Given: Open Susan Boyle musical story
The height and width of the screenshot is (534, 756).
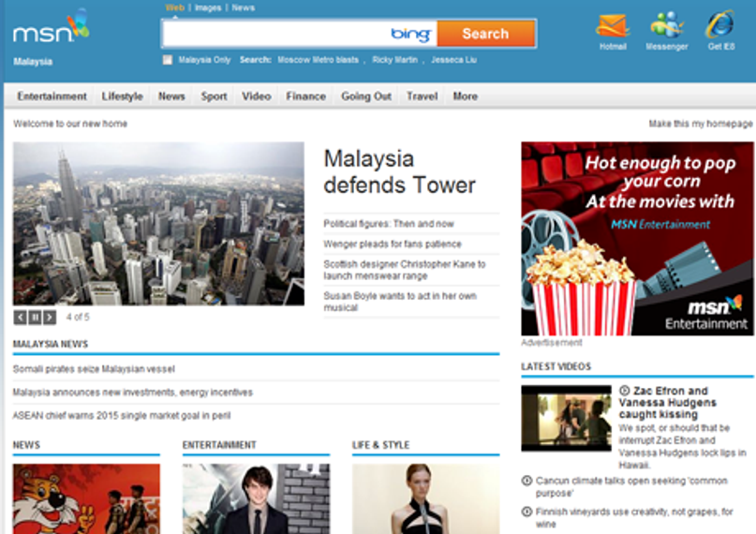Looking at the screenshot, I should pos(400,302).
